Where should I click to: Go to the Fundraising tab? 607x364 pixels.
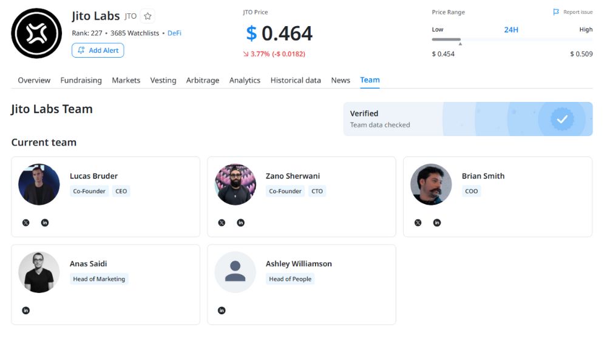click(81, 80)
